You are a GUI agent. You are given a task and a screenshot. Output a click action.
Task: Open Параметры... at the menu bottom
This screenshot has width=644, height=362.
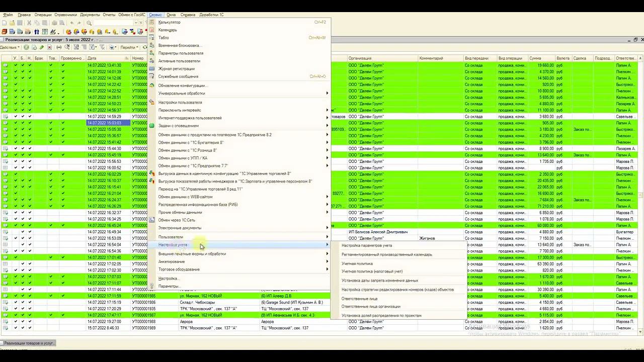239,286
